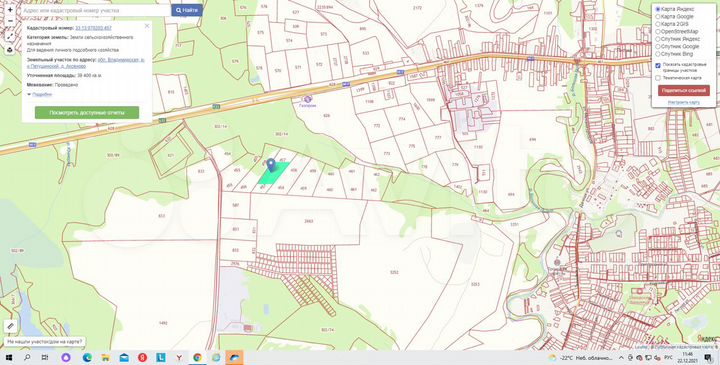The height and width of the screenshot is (365, 720).
Task: Open File Explorer from taskbar
Action: 106,358
